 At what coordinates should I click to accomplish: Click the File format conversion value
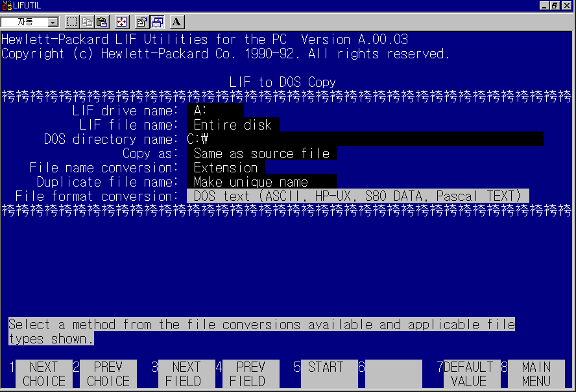click(x=357, y=196)
